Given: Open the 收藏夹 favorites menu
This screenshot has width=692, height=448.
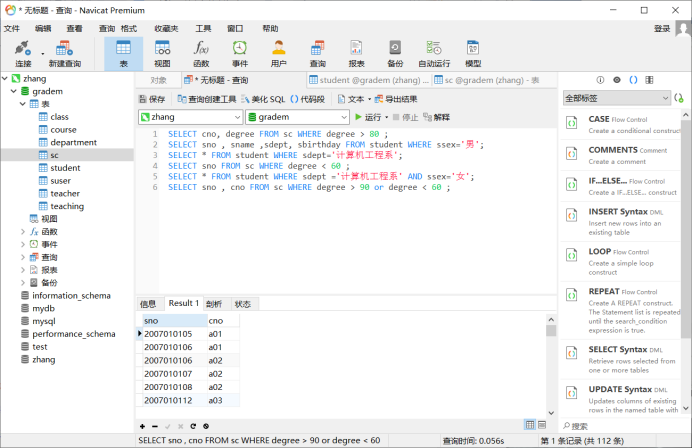Looking at the screenshot, I should tap(166, 29).
